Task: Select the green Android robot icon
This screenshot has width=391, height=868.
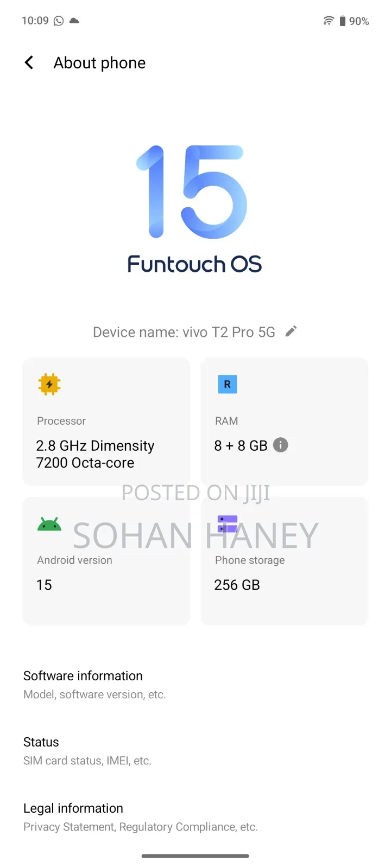Action: point(49,524)
